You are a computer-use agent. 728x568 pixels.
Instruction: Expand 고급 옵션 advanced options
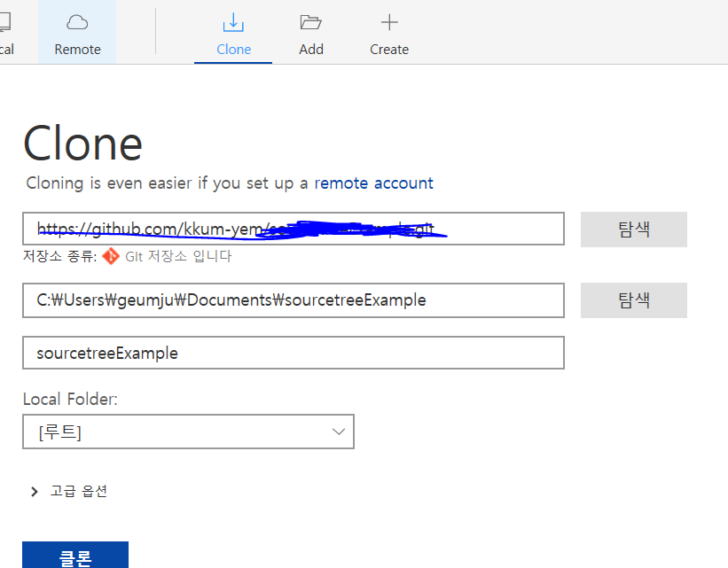pyautogui.click(x=68, y=492)
